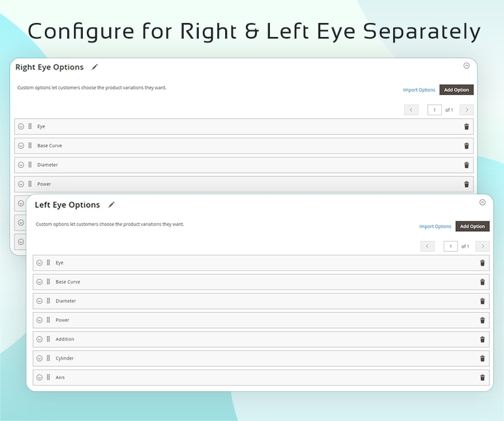Expand the Base Curve row in Left Eye
Screen dimensions: 504x421
click(39, 282)
